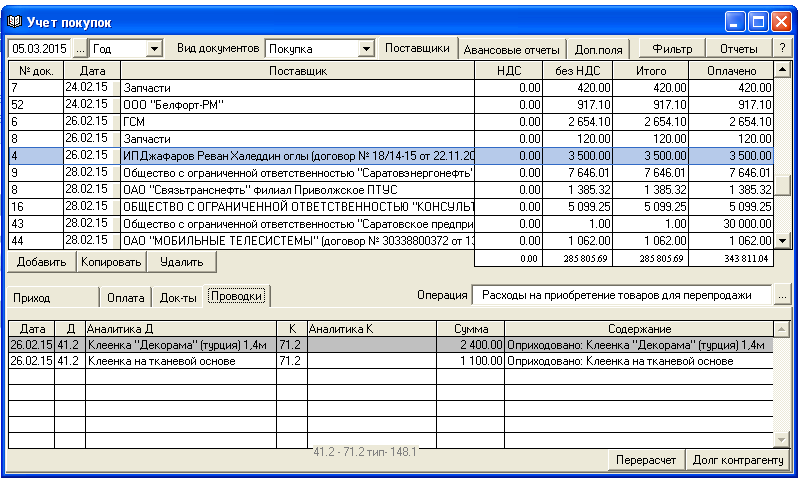Click the Фильтр button
The image size is (798, 478).
click(x=671, y=48)
